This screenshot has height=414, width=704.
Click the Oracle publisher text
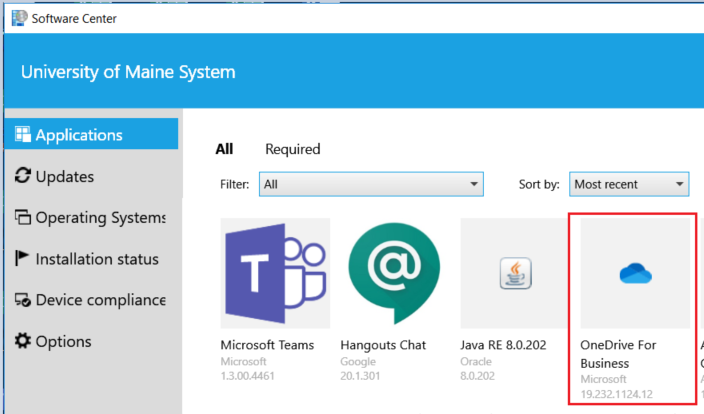point(476,361)
